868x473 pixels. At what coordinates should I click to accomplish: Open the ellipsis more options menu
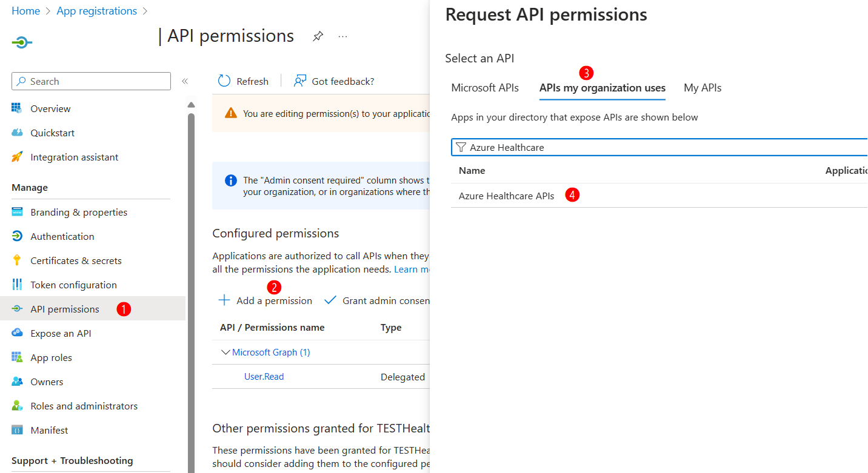[343, 36]
